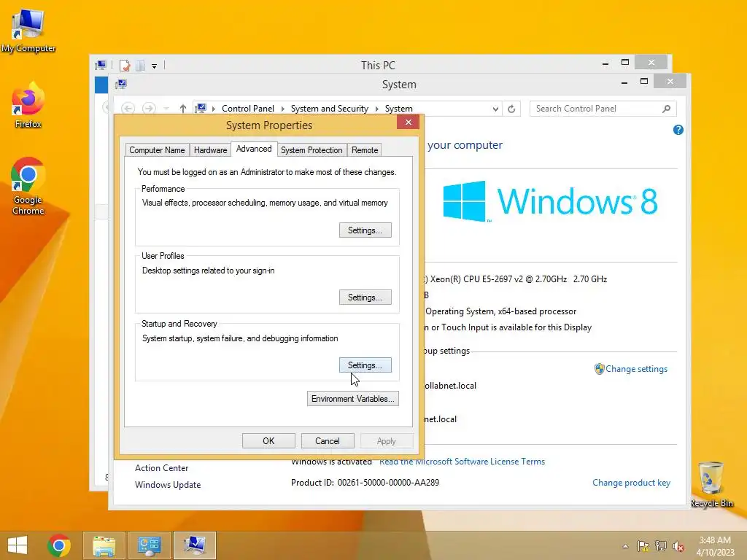Launch Firefox from the desktop
Image resolution: width=747 pixels, height=560 pixels.
coord(28,105)
